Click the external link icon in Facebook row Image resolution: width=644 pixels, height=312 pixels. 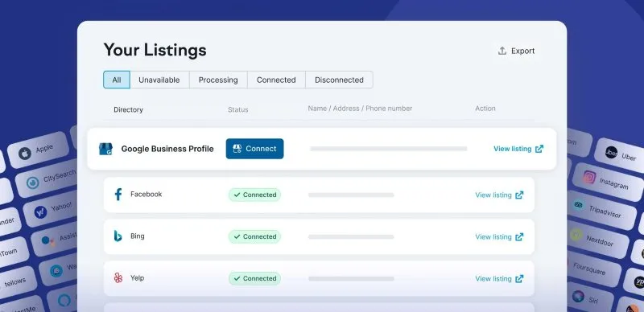click(x=519, y=195)
